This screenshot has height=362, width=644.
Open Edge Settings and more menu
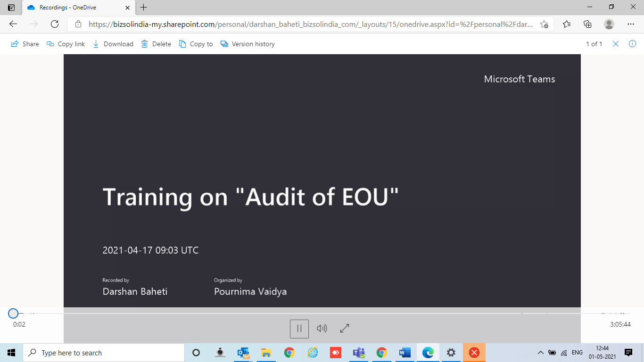(x=631, y=24)
